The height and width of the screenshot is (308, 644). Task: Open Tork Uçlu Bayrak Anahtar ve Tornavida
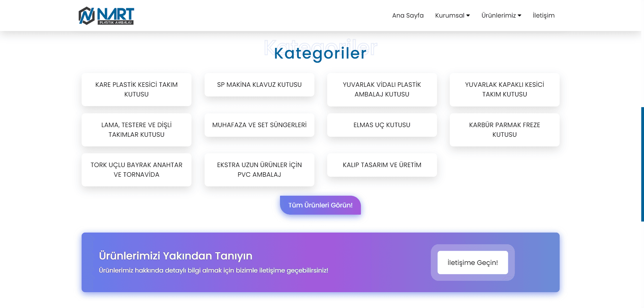[136, 170]
